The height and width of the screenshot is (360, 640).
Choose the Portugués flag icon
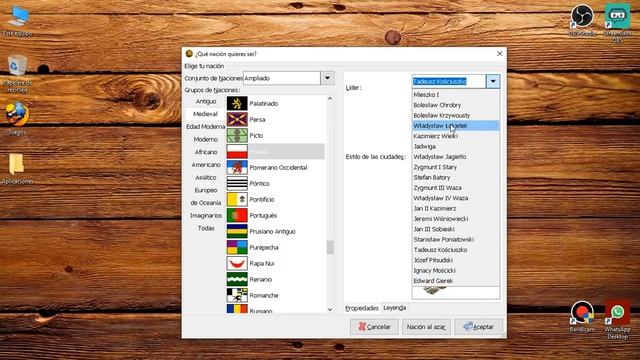[x=237, y=215]
